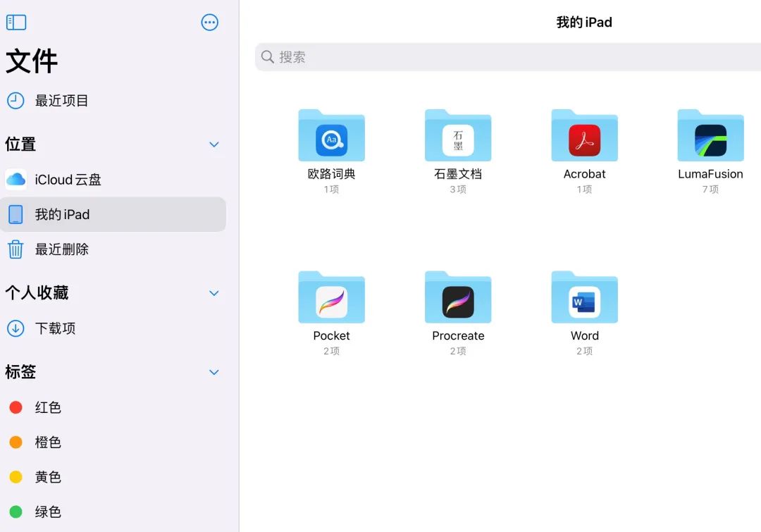Filter by the 红色 tag
The height and width of the screenshot is (532, 761).
click(48, 407)
